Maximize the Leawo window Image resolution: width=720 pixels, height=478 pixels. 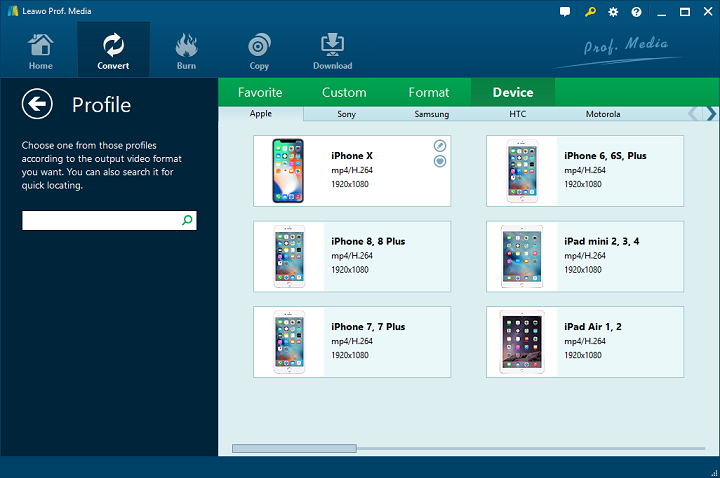(x=685, y=12)
